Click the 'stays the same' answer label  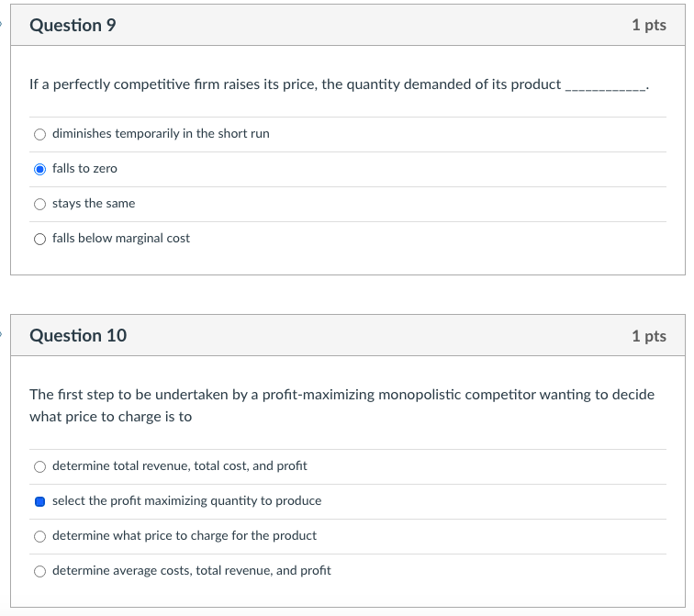[94, 204]
